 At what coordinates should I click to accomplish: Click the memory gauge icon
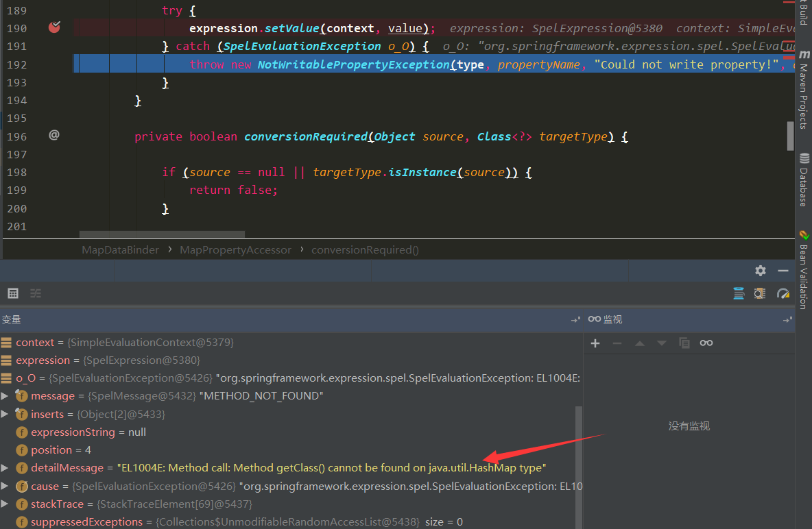click(783, 293)
